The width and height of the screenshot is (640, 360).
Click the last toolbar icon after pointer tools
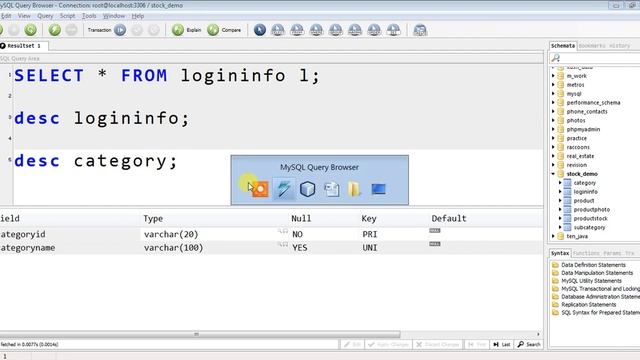point(420,30)
